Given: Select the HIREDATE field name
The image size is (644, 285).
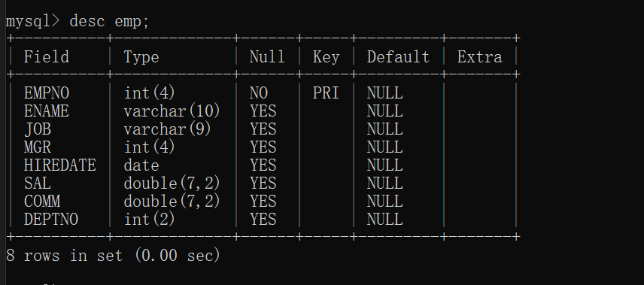Looking at the screenshot, I should pos(60,165).
